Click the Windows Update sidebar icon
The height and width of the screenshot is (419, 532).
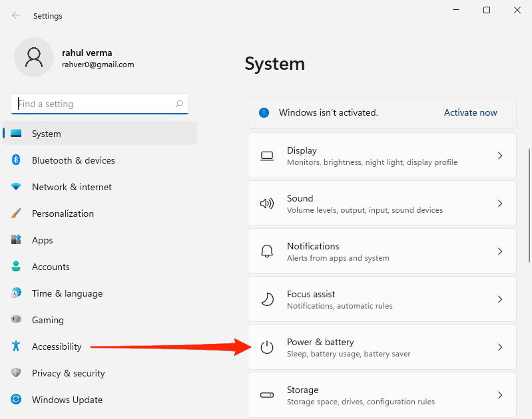[16, 400]
